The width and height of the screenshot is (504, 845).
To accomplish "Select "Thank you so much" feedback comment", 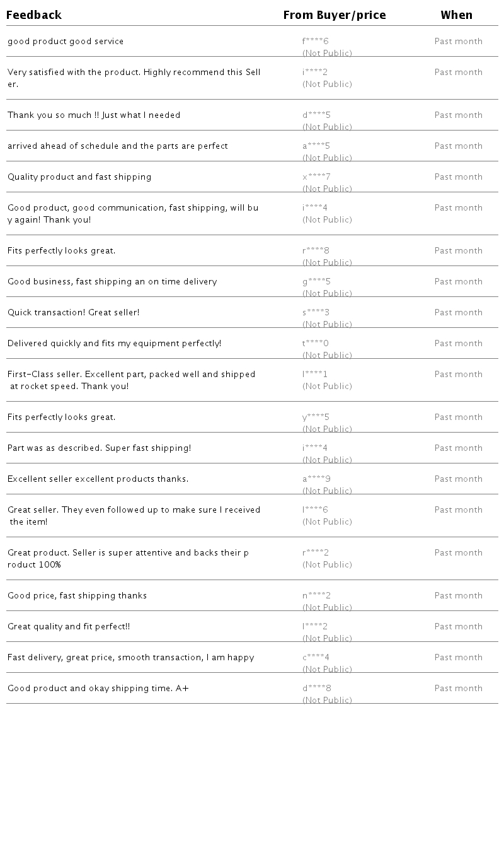I will click(x=94, y=115).
